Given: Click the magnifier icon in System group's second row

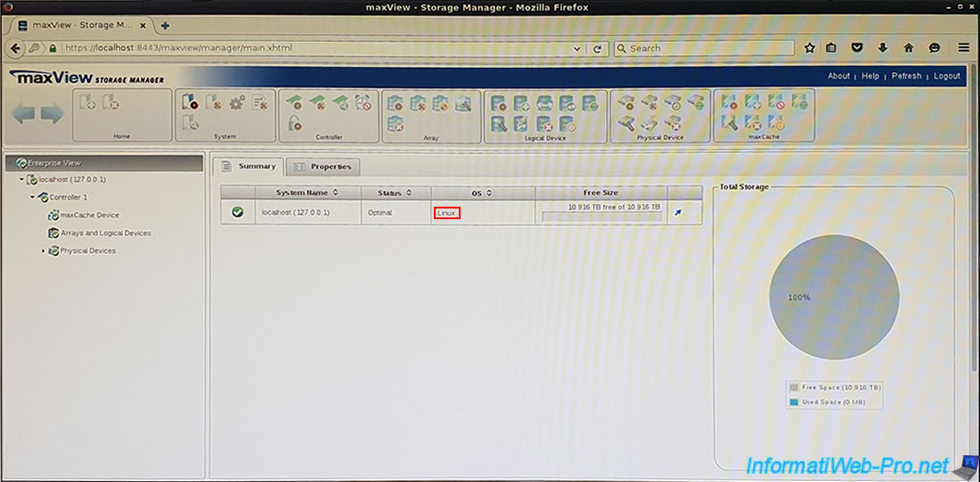Looking at the screenshot, I should click(x=191, y=123).
